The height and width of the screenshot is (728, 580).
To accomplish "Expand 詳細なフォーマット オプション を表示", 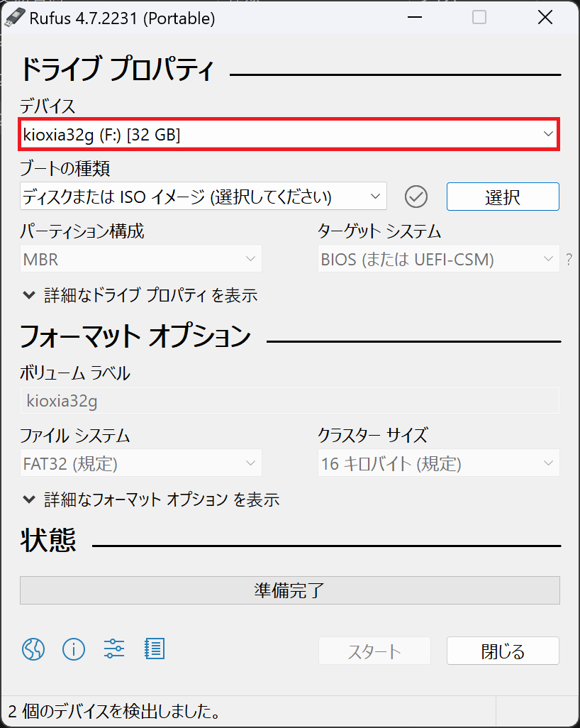I will tap(151, 500).
